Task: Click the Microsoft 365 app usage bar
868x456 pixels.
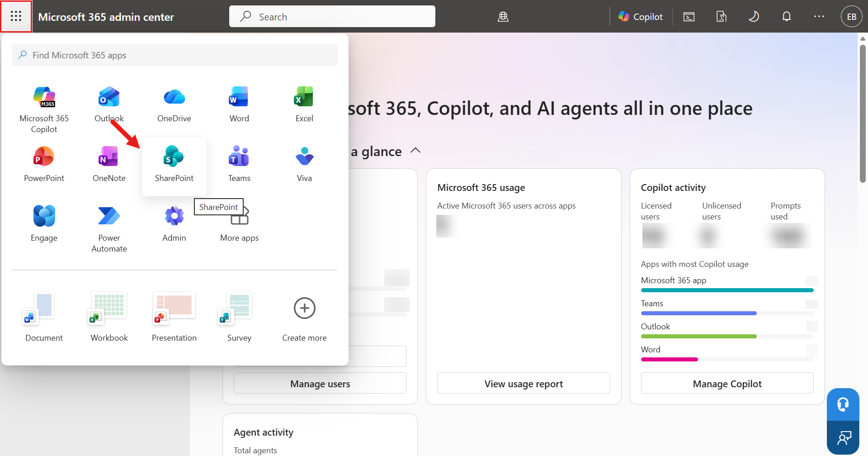Action: pyautogui.click(x=727, y=290)
